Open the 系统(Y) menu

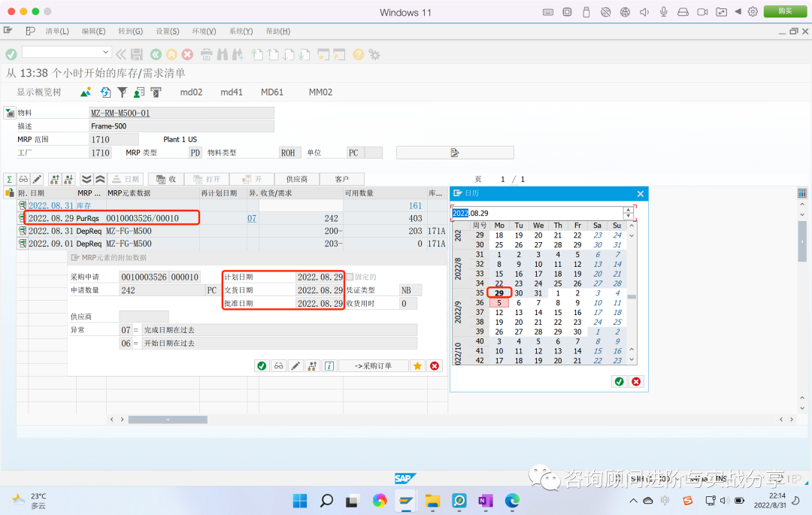coord(241,31)
